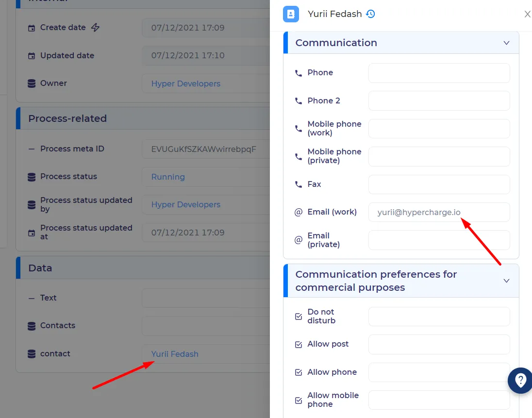Click the contact card icon beside Yurii Fedash
The image size is (532, 418).
[291, 14]
